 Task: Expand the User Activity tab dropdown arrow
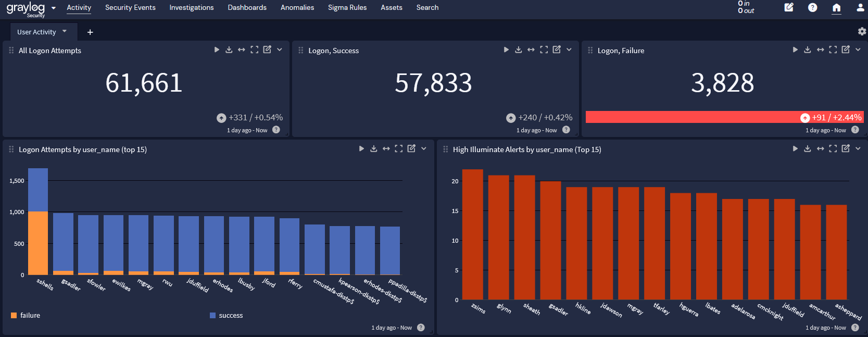coord(65,31)
